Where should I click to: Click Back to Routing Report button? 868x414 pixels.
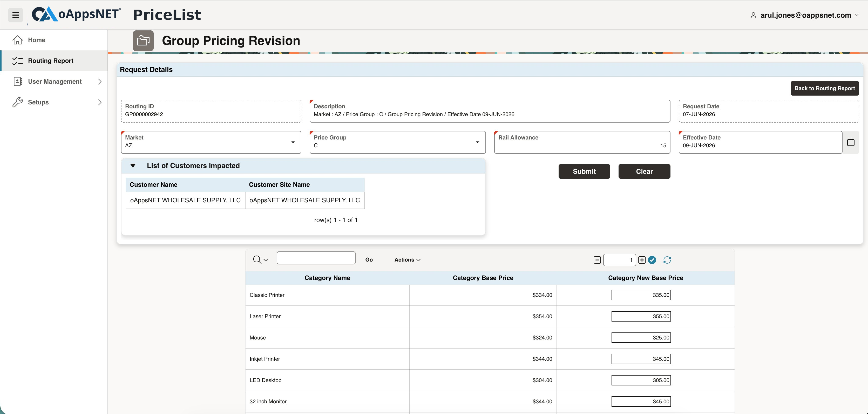[x=825, y=88]
